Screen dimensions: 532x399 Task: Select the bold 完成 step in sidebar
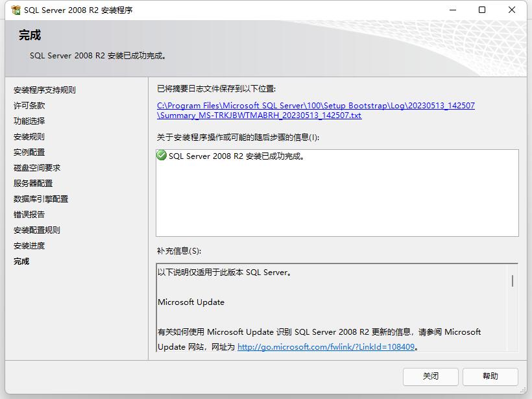[21, 261]
